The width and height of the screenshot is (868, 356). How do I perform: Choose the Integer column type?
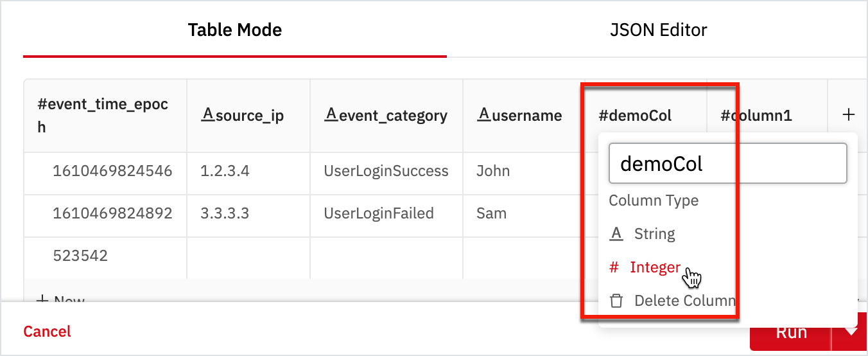pyautogui.click(x=645, y=267)
